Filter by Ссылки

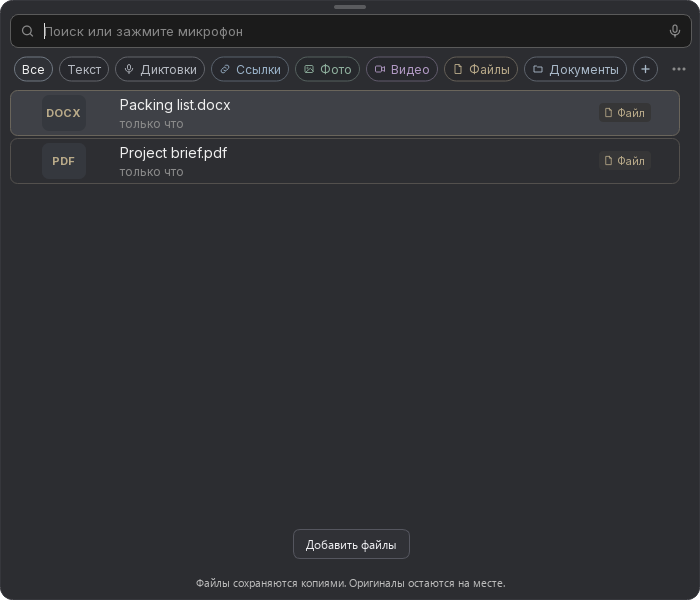coord(250,69)
